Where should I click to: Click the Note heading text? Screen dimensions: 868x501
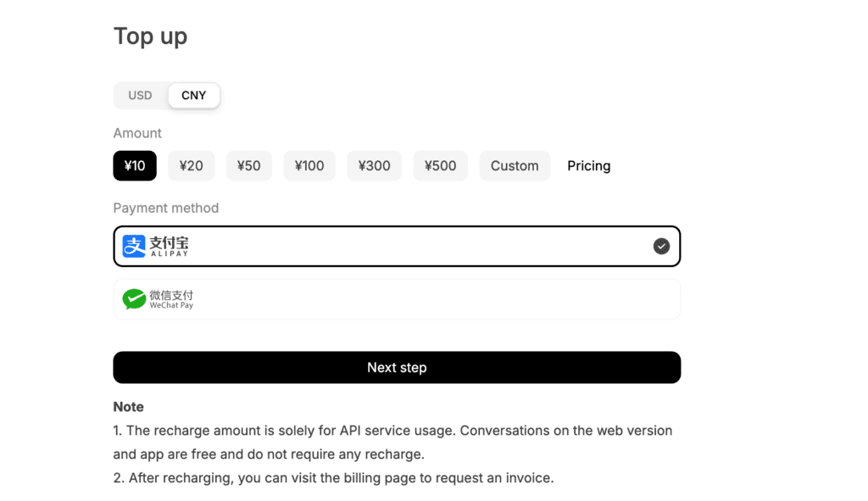(x=128, y=407)
